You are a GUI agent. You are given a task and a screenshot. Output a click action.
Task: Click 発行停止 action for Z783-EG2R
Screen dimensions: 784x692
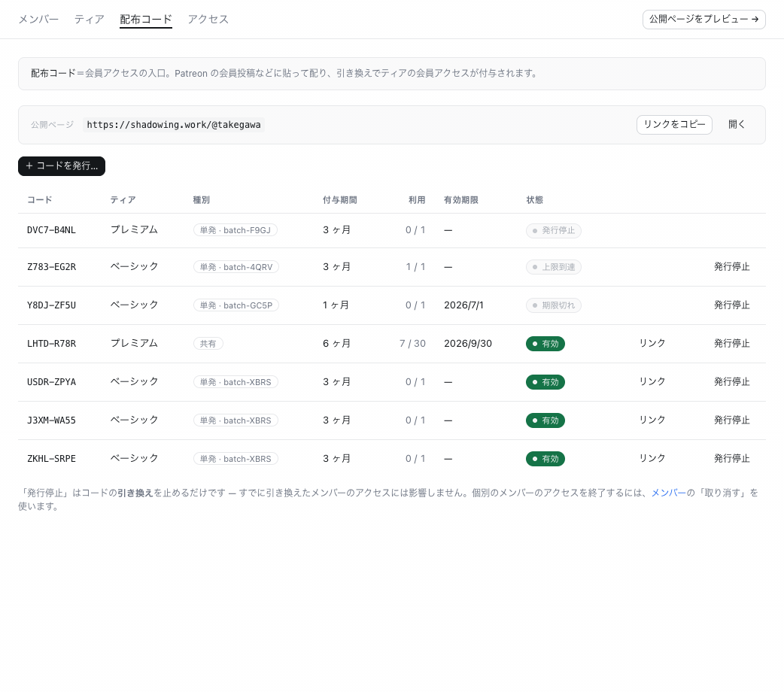731,267
